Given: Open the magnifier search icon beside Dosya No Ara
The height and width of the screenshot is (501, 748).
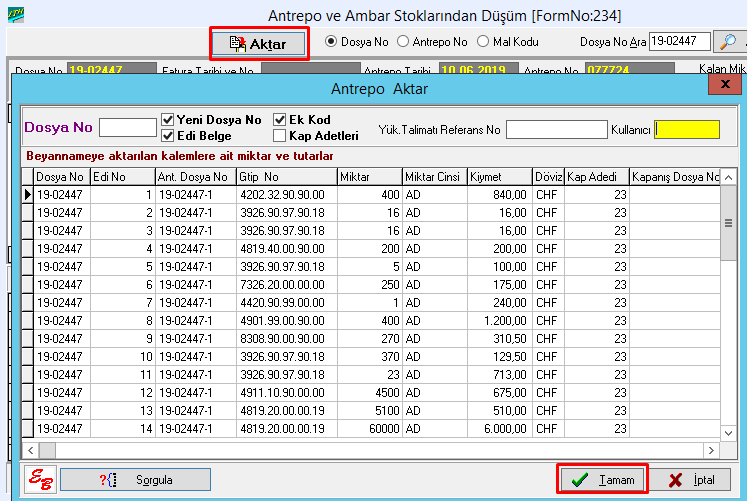Looking at the screenshot, I should click(727, 42).
